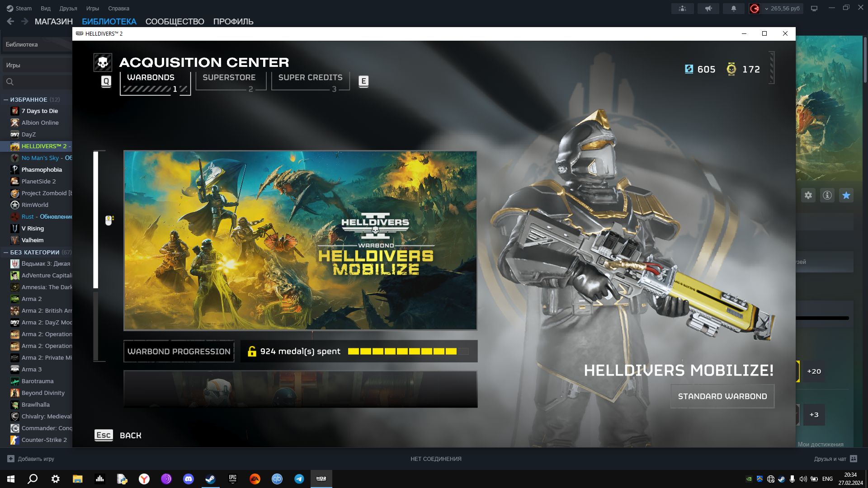This screenshot has height=488, width=868.
Task: Open Discord from taskbar
Action: pyautogui.click(x=188, y=479)
